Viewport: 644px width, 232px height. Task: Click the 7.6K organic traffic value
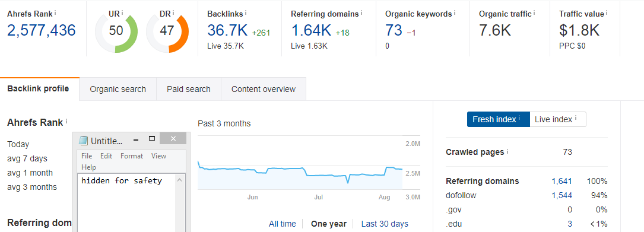[495, 31]
